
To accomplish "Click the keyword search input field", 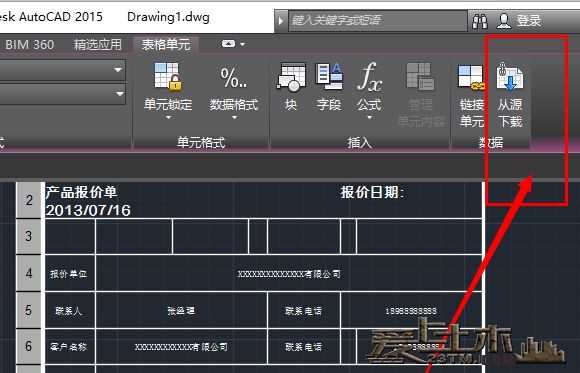I will 377,20.
